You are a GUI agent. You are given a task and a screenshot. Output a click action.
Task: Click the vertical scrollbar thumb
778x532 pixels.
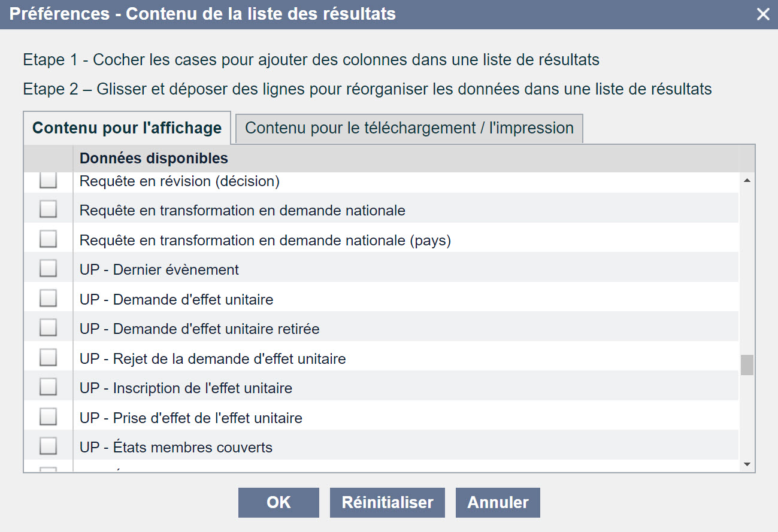[x=747, y=365]
